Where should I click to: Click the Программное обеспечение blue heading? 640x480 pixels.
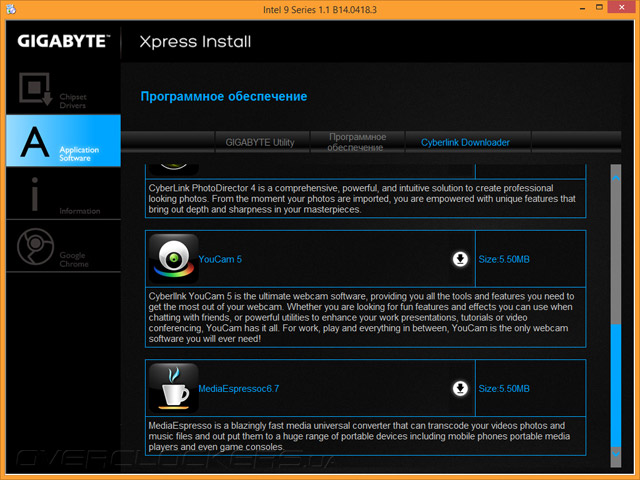pyautogui.click(x=224, y=96)
